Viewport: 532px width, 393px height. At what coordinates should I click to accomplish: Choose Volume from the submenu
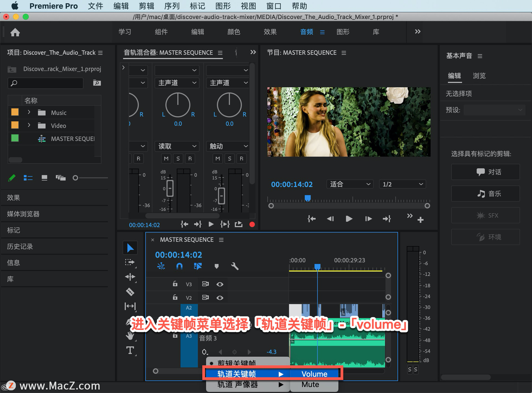click(x=314, y=374)
